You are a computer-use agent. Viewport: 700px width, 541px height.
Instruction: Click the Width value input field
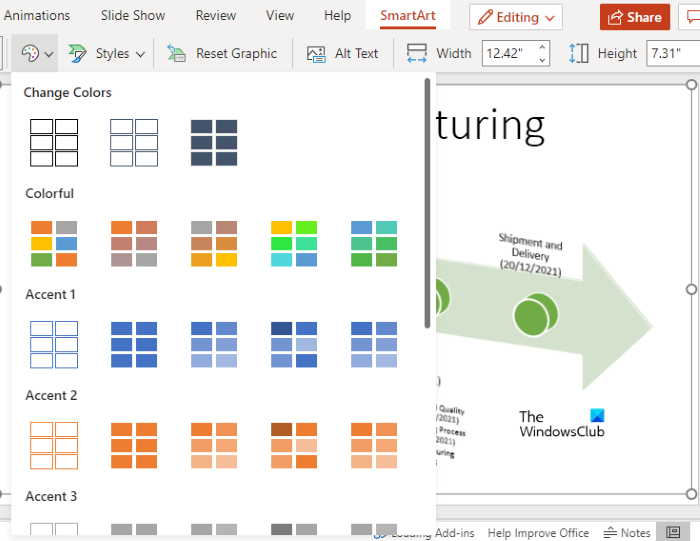(508, 54)
